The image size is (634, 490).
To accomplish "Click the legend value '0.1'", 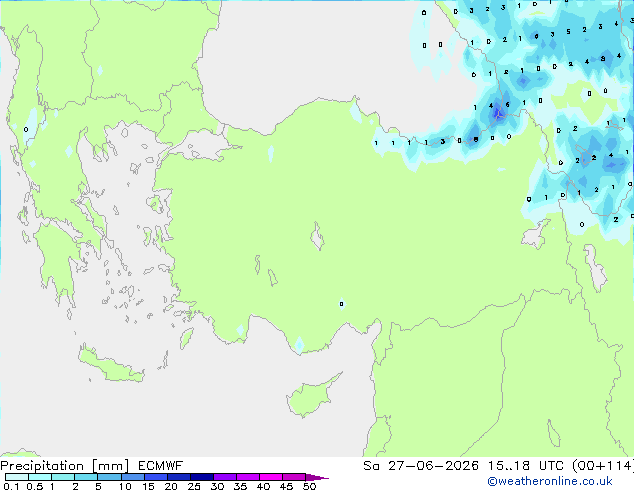I will pyautogui.click(x=11, y=486).
